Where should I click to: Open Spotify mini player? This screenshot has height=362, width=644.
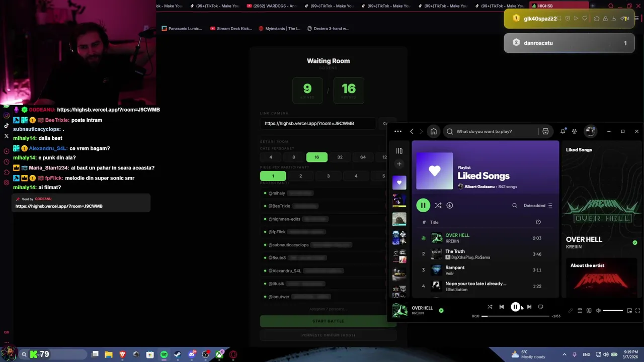629,311
